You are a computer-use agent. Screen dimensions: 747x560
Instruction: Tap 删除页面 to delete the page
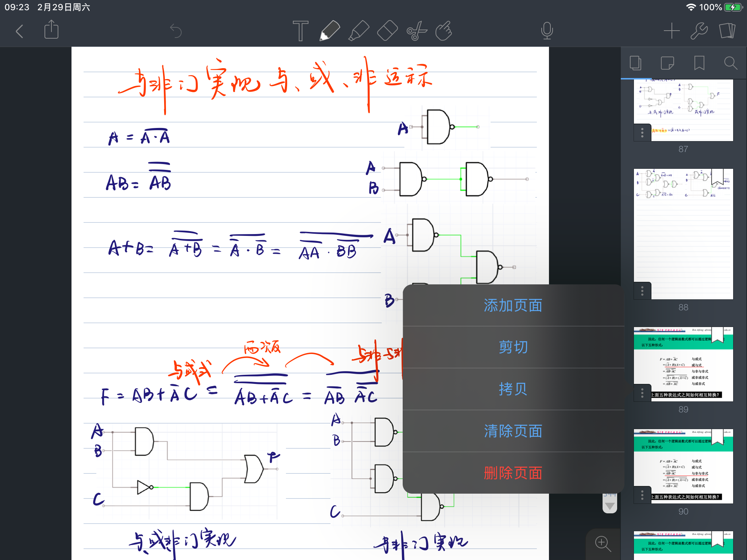click(513, 472)
